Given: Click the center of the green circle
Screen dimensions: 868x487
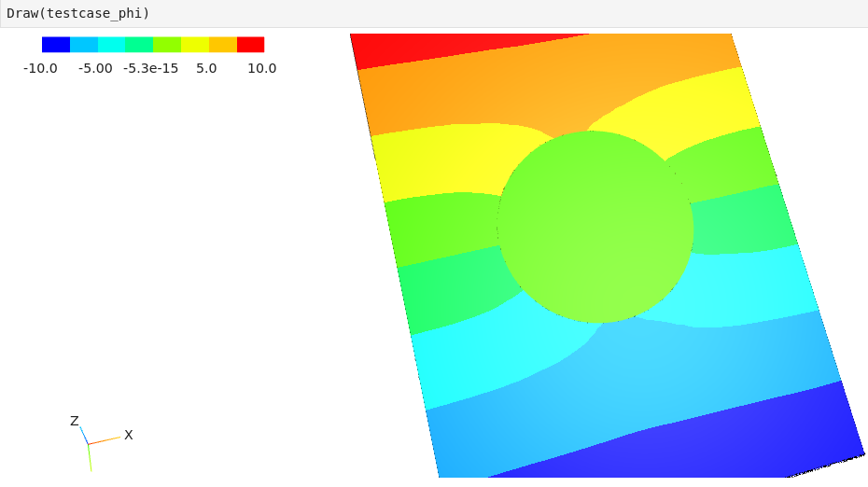Looking at the screenshot, I should point(595,227).
